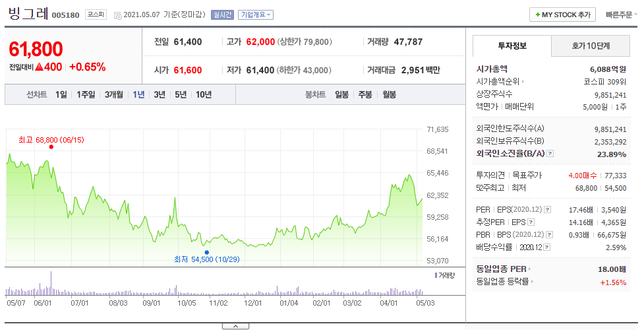Screen dimensions: 644x330
Task: Click the 고가 62,000 value
Action: (260, 42)
